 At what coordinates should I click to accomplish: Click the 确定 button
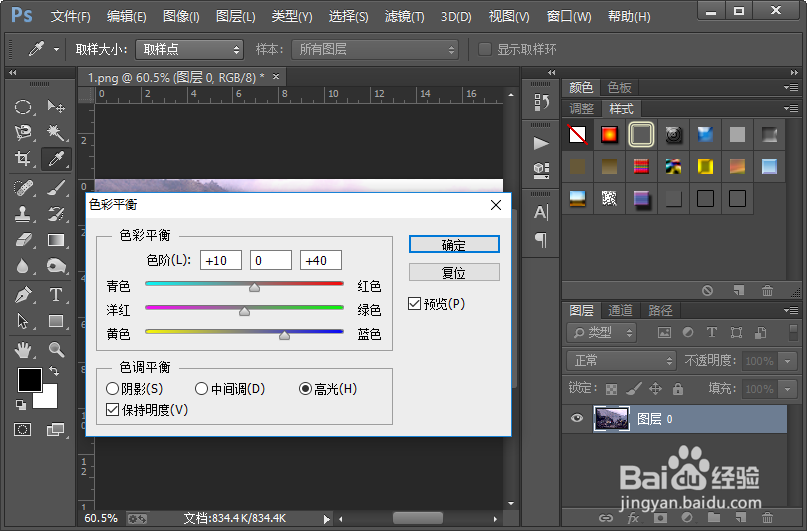coord(454,244)
